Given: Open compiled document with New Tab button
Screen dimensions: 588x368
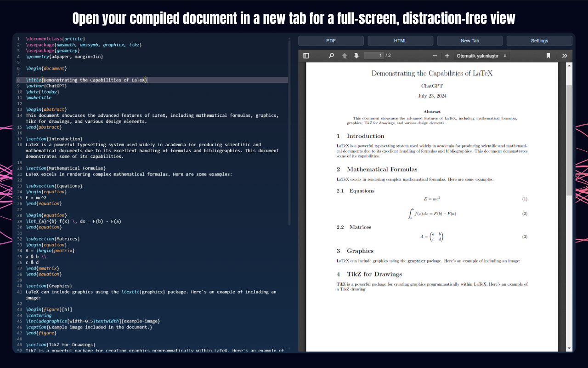Looking at the screenshot, I should (469, 41).
